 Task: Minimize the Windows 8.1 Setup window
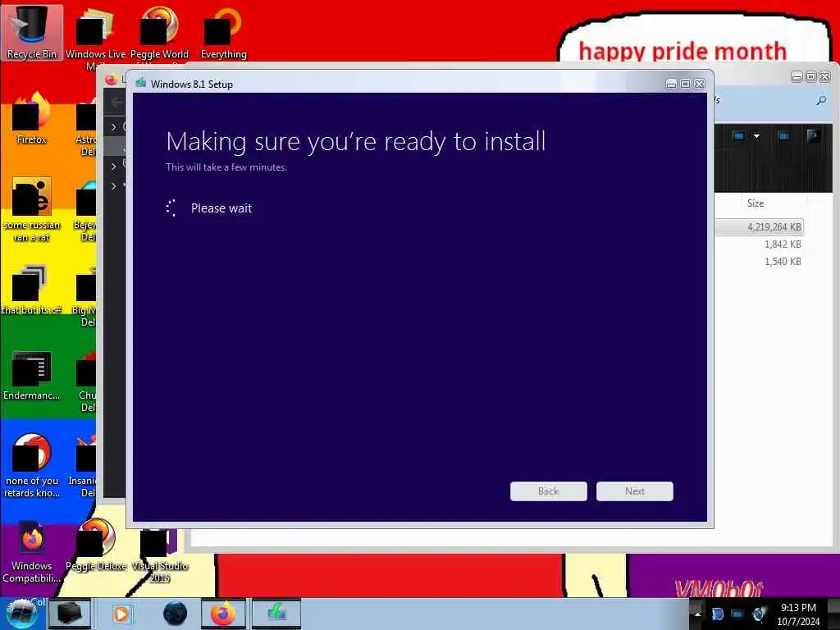point(671,84)
